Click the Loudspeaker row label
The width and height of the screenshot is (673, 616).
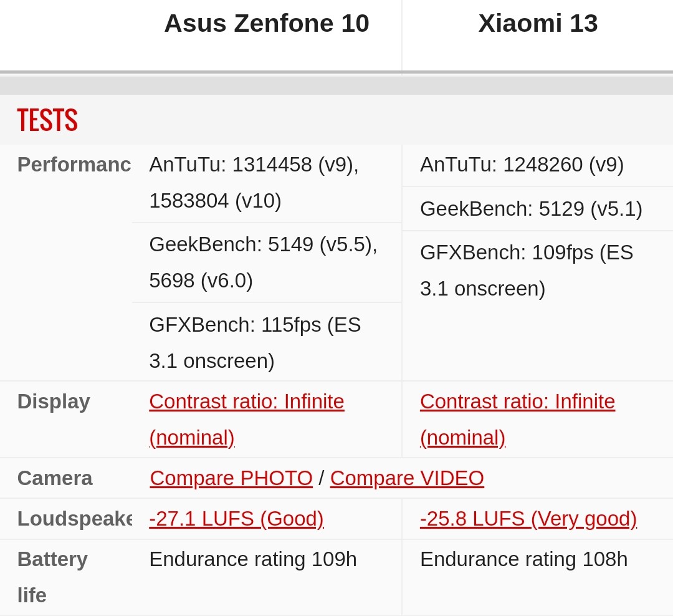point(74,519)
